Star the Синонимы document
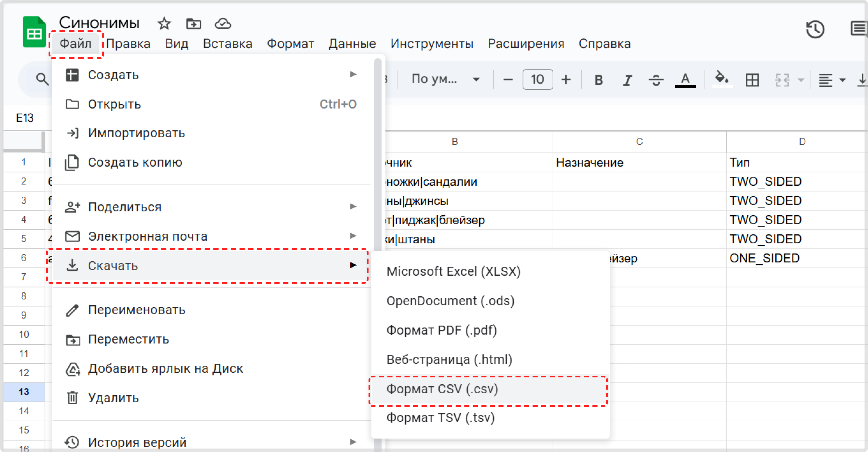Viewport: 868px width, 452px height. click(x=164, y=24)
